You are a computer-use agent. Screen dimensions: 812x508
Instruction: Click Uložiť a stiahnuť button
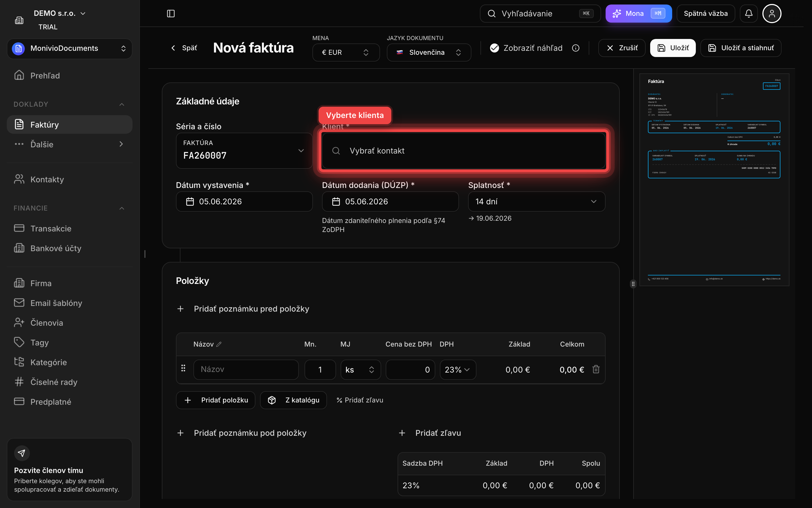pyautogui.click(x=741, y=48)
